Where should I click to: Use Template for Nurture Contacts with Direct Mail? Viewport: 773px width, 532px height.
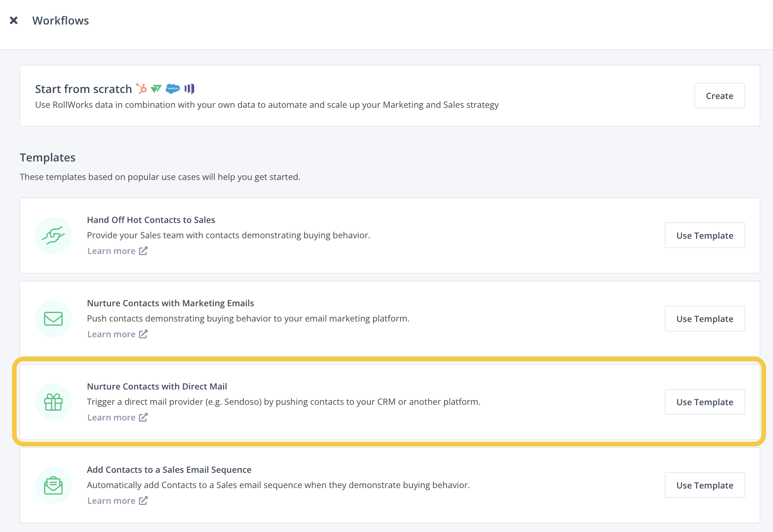coord(704,402)
